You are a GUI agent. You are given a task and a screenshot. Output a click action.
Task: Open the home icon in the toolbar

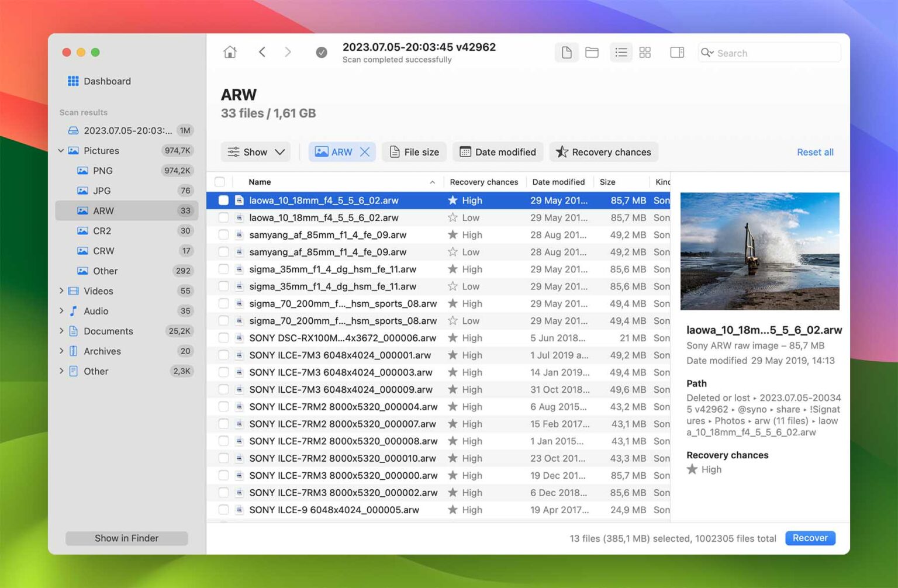(230, 51)
